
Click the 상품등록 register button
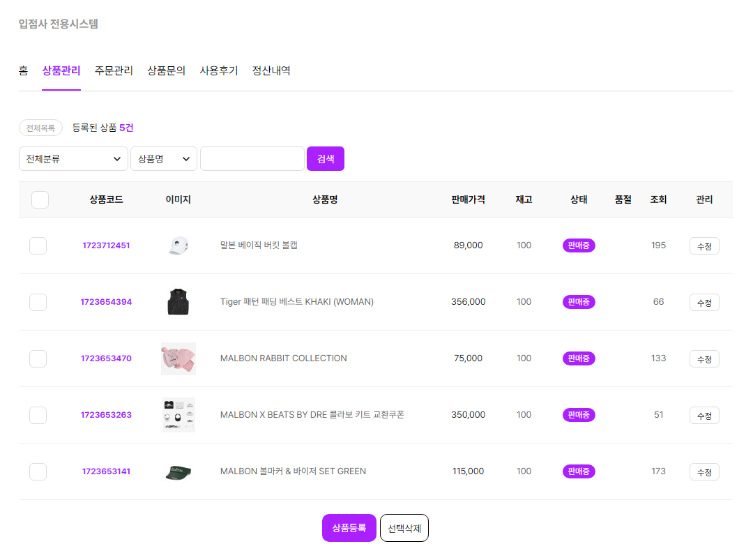pyautogui.click(x=349, y=528)
